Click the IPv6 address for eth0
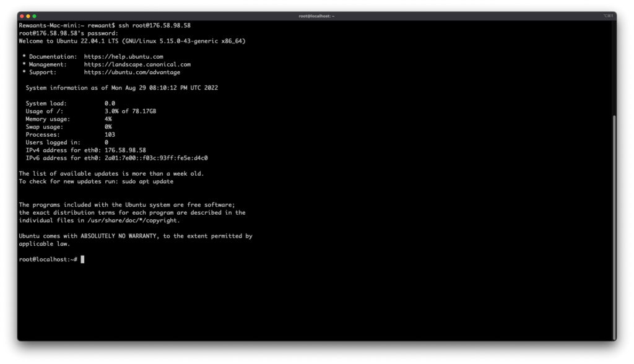634x364 pixels. 156,158
